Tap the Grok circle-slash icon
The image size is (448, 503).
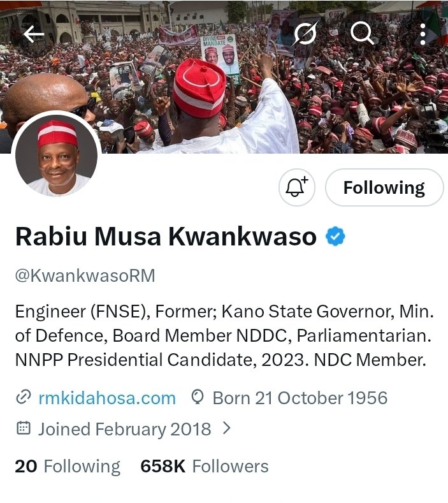(306, 33)
